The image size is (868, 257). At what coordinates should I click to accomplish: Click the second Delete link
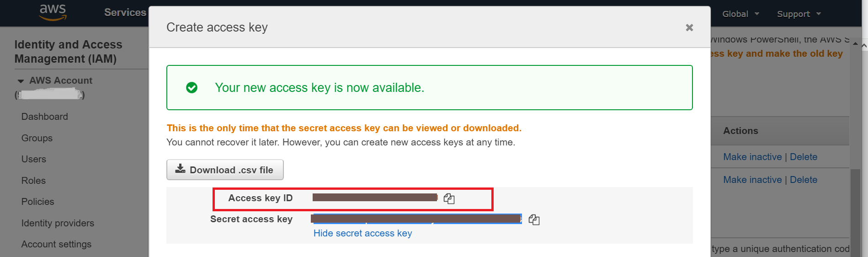(803, 180)
